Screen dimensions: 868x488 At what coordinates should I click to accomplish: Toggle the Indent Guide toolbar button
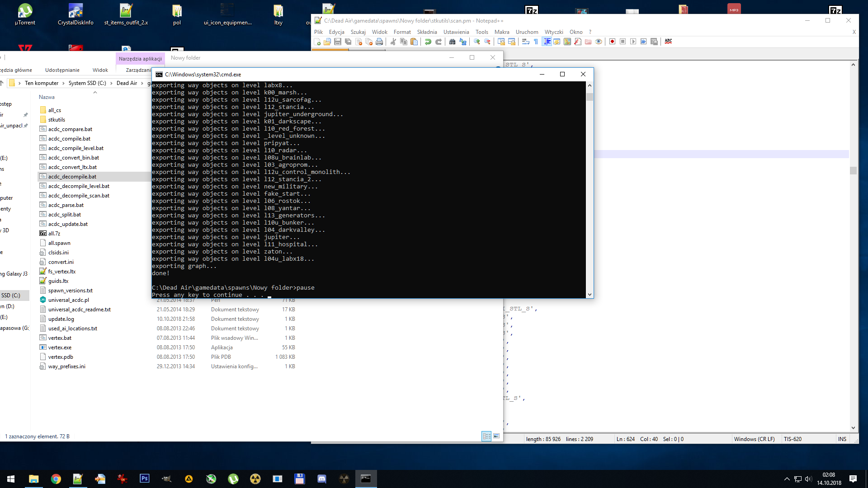click(x=547, y=42)
